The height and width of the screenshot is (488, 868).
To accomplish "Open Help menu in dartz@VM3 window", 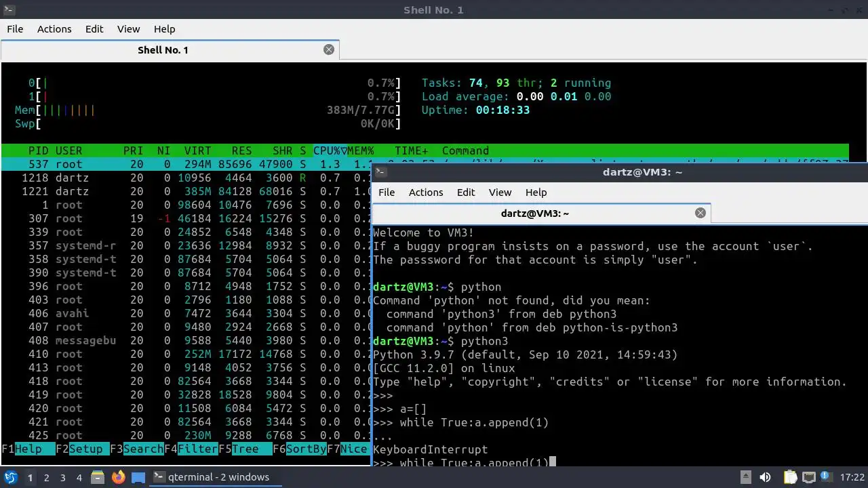I will tap(536, 192).
